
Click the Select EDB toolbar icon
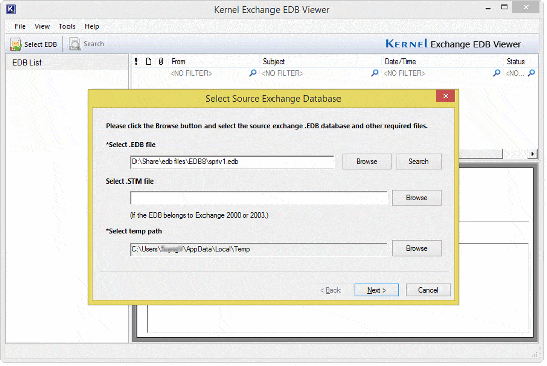click(x=15, y=44)
